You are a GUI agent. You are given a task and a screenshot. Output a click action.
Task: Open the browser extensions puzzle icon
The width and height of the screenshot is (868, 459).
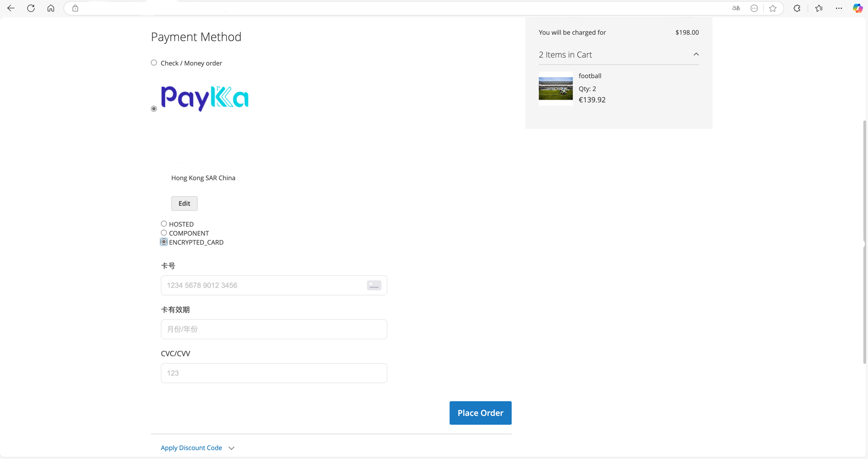797,8
